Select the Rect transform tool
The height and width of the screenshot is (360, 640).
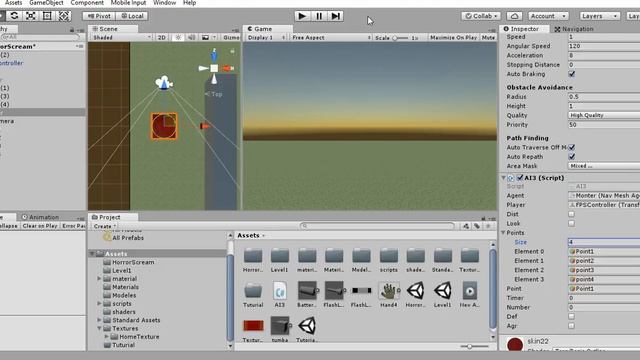point(47,16)
